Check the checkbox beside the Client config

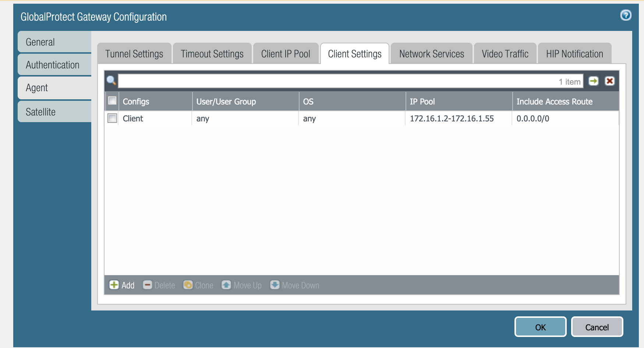112,118
